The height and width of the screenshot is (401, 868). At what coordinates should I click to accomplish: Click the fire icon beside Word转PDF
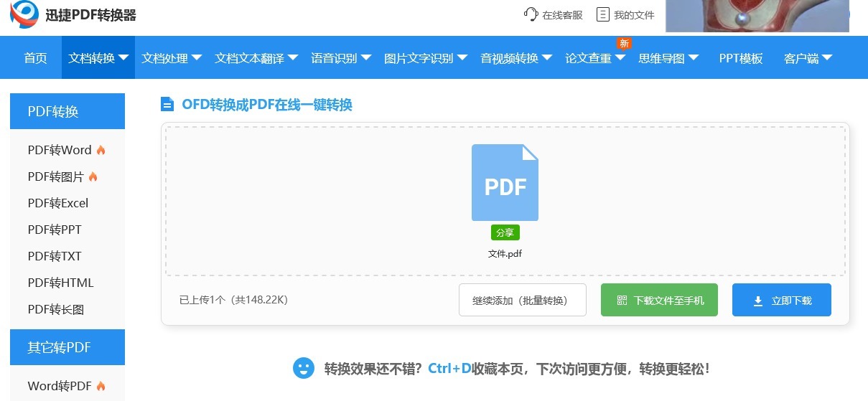coord(101,386)
